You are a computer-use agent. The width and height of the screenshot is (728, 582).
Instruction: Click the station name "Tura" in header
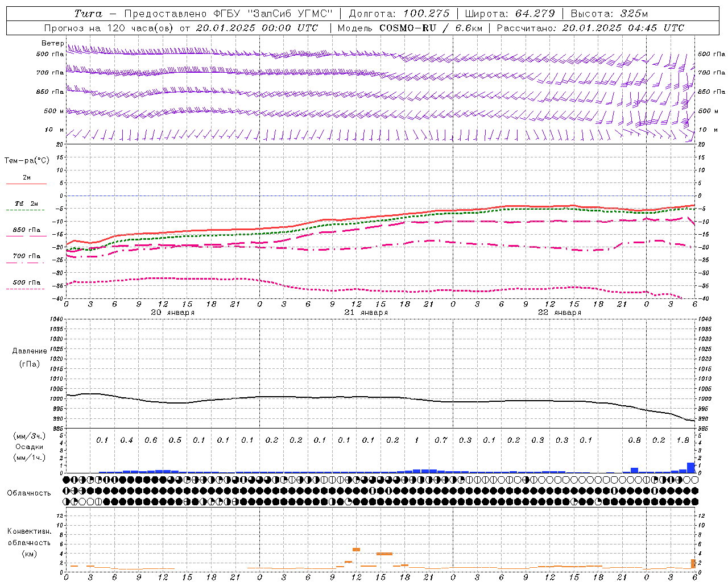tap(88, 14)
